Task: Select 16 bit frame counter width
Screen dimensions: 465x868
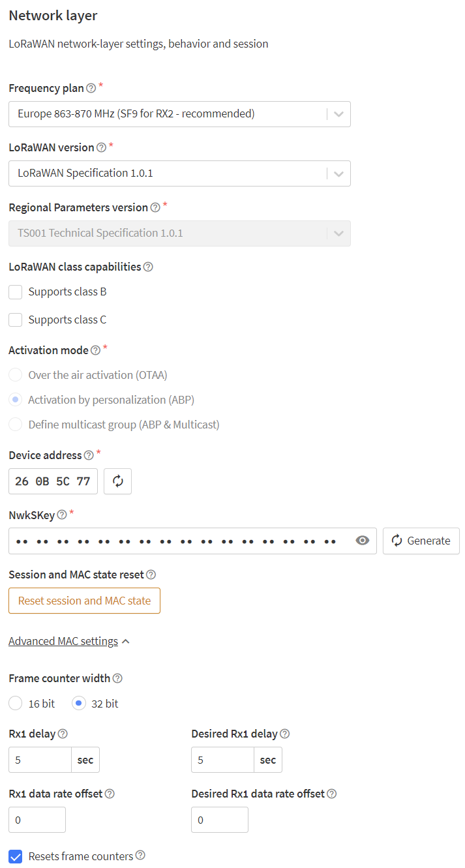Action: tap(16, 704)
